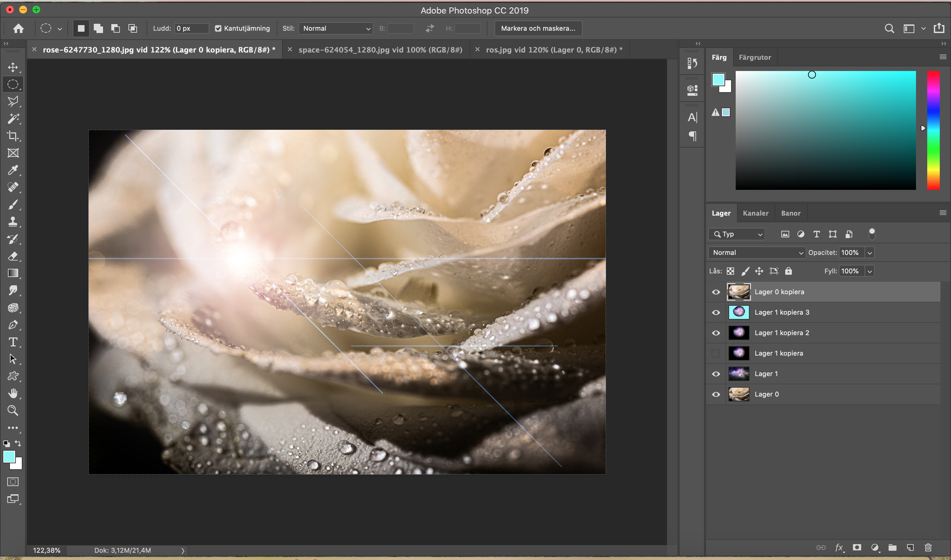951x560 pixels.
Task: Select the Gradient tool
Action: tap(13, 273)
